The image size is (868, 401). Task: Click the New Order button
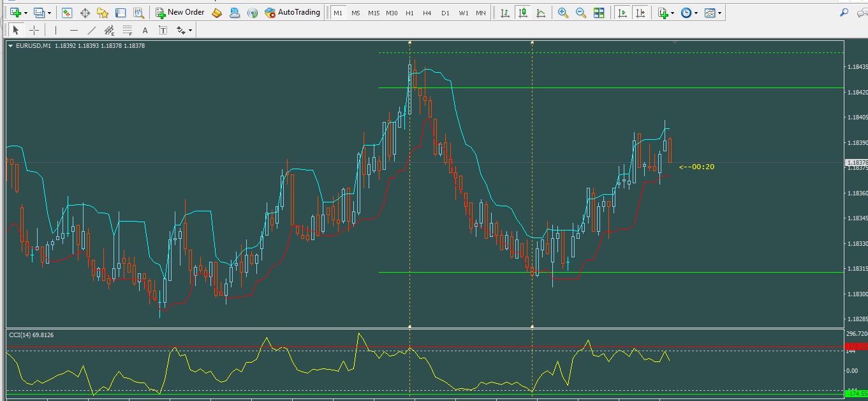tap(180, 13)
